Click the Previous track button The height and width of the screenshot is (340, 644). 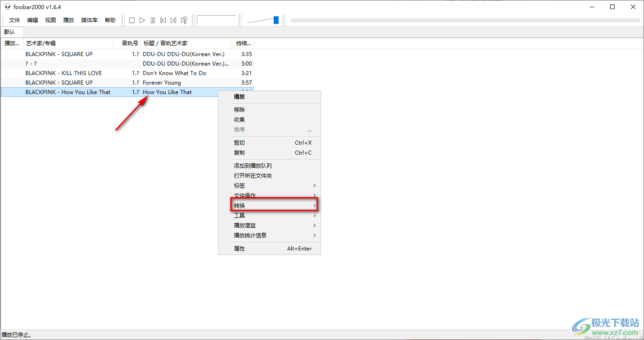[163, 20]
